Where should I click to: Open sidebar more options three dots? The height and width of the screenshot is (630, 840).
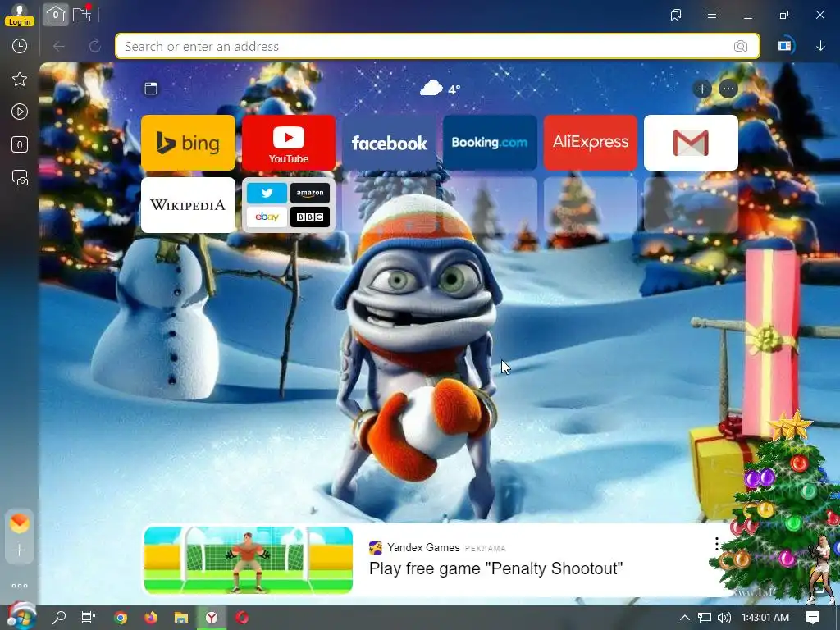click(x=20, y=586)
